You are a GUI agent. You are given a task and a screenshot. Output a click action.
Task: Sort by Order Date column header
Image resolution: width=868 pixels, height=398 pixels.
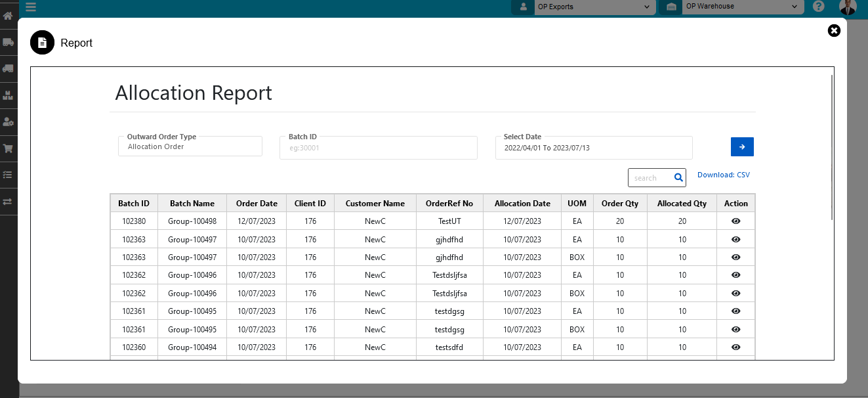(257, 204)
